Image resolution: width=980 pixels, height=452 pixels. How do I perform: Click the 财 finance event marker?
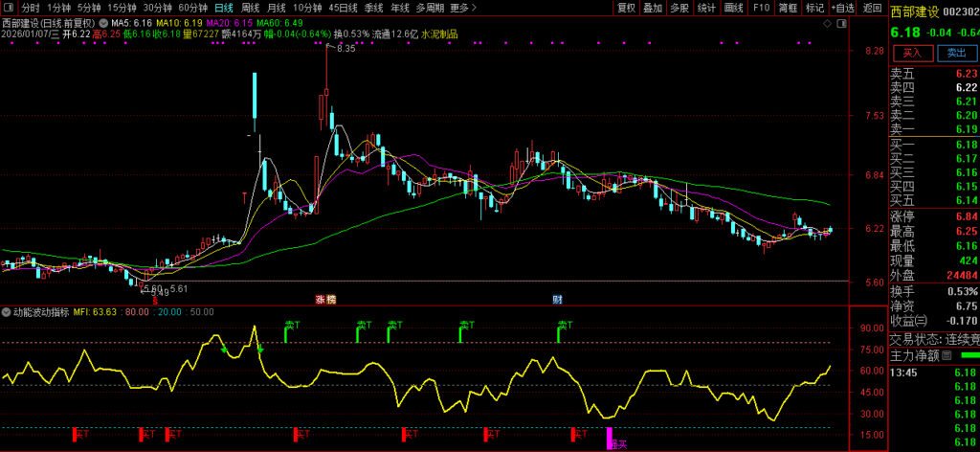557,300
